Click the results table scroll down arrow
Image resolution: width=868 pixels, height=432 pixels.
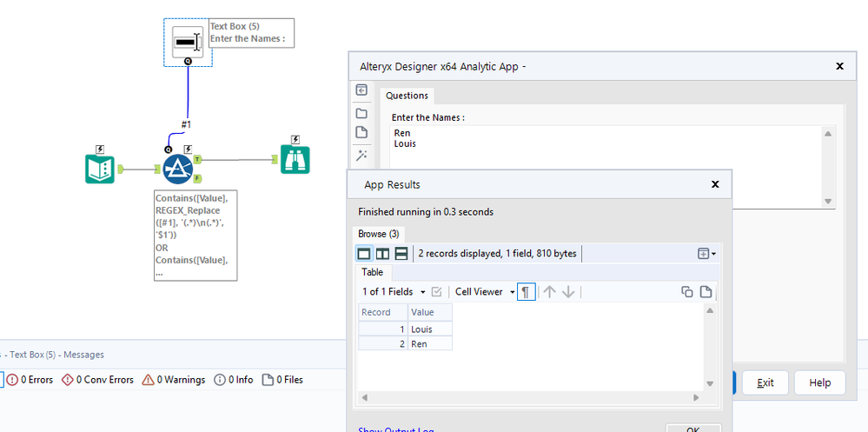coord(710,384)
